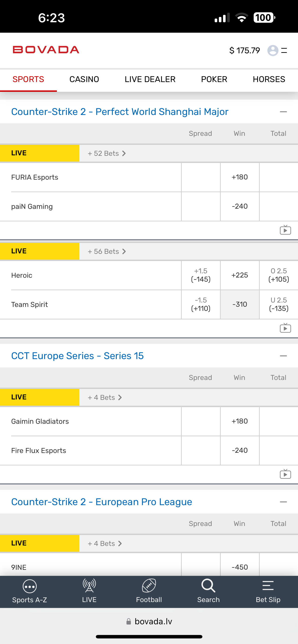
Task: Select Team Spirit -310 win odds
Action: coord(240,304)
